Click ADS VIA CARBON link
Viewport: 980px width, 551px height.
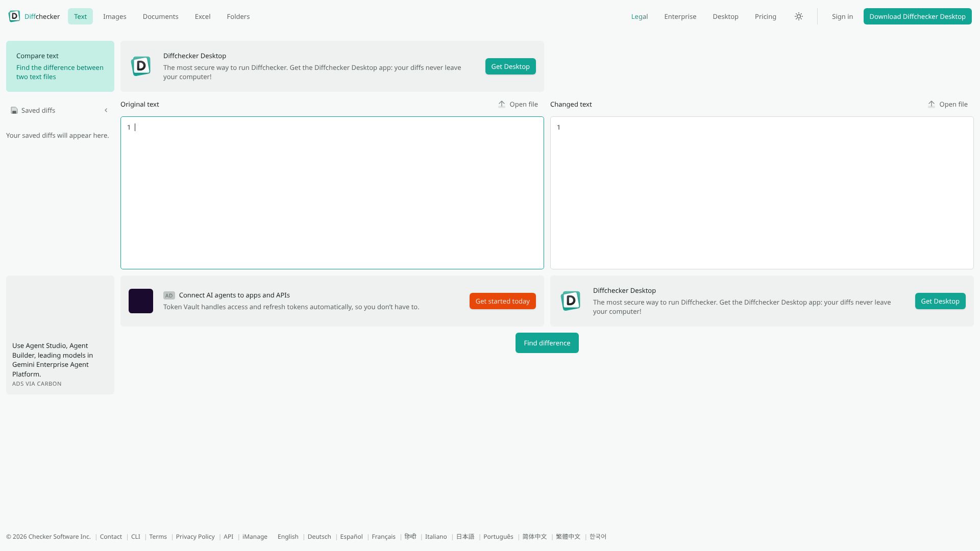[37, 384]
